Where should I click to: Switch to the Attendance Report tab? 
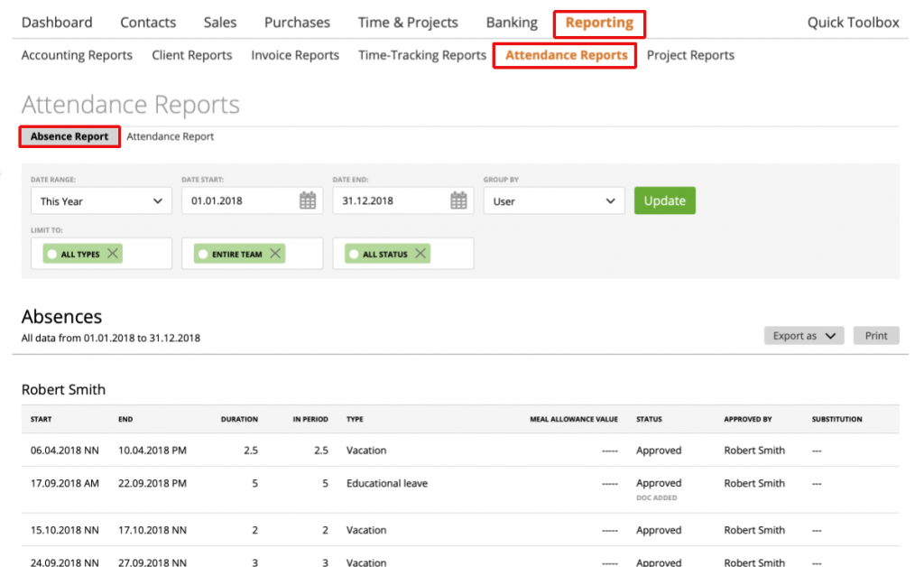(170, 135)
